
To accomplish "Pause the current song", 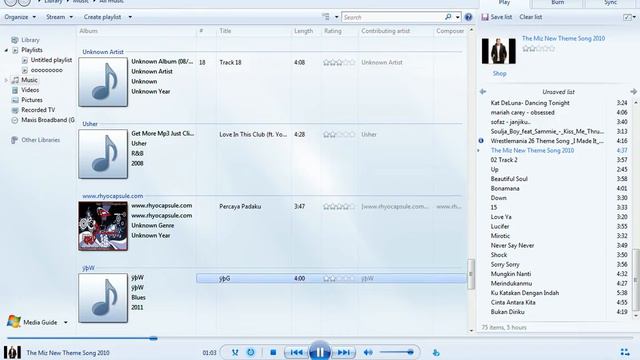I will coord(320,351).
